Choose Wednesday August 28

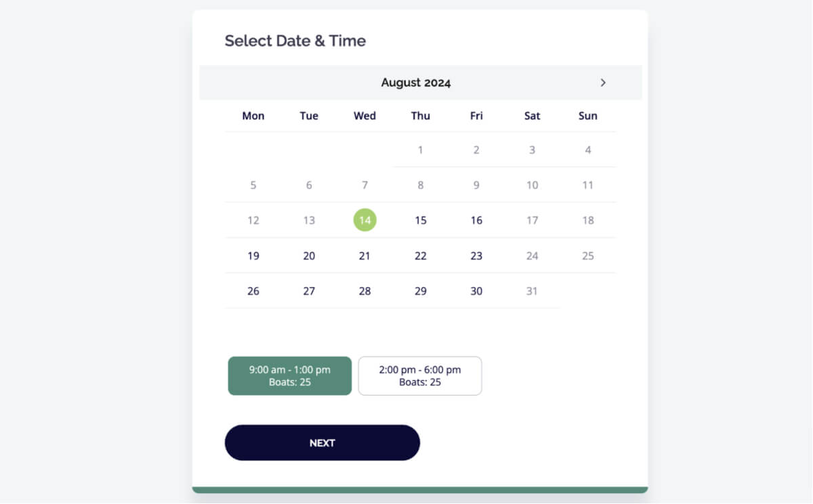[x=364, y=291]
